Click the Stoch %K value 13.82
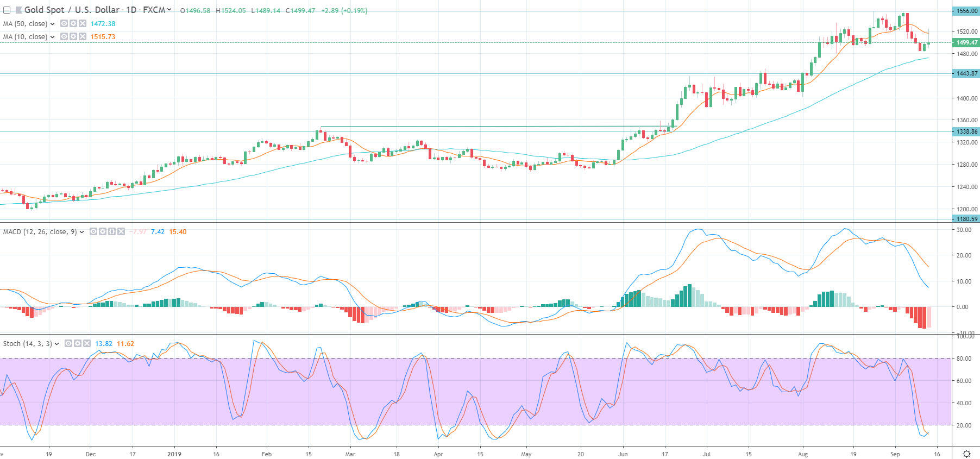980x459 pixels. pyautogui.click(x=104, y=344)
